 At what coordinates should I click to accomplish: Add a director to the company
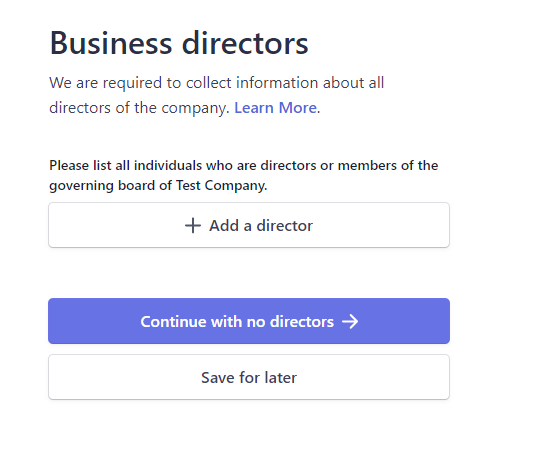tap(249, 225)
